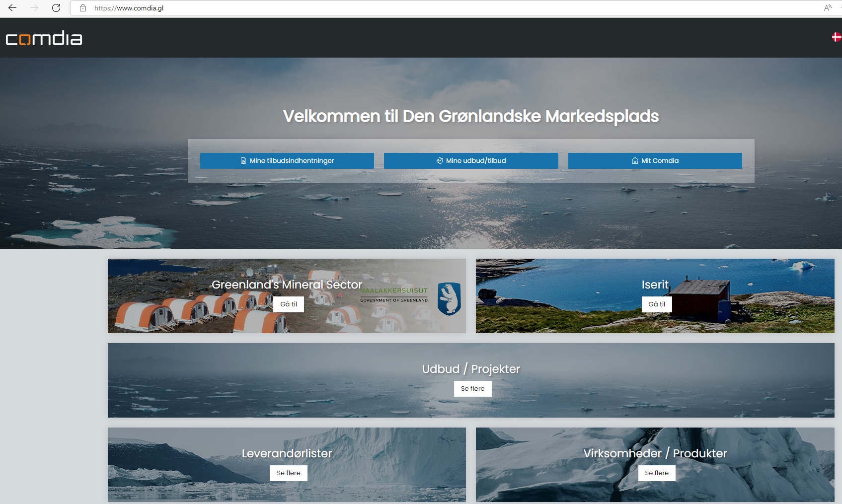The height and width of the screenshot is (504, 842).
Task: Click the Iserit card heading
Action: [x=655, y=285]
